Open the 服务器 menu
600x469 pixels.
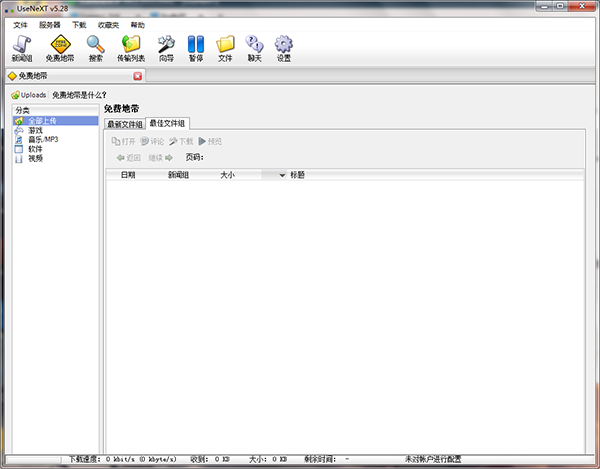coord(49,24)
